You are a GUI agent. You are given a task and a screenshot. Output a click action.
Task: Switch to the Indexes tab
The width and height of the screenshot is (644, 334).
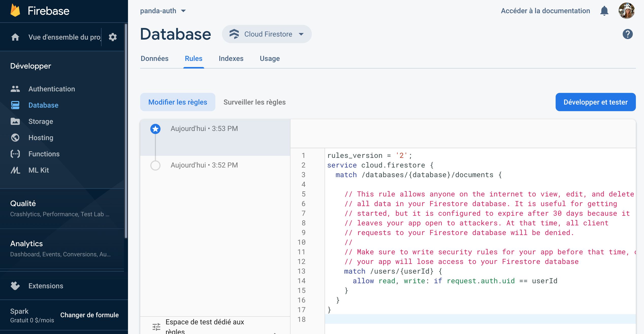pyautogui.click(x=231, y=58)
